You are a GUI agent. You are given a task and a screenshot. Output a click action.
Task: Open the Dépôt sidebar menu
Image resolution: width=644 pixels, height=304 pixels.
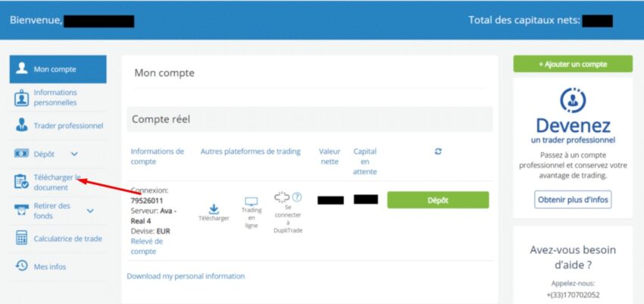point(44,154)
